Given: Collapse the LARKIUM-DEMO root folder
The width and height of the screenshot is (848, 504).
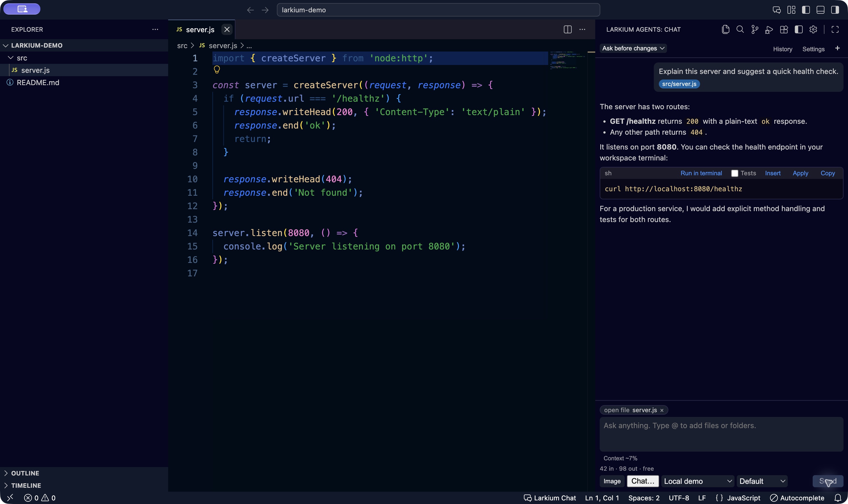Looking at the screenshot, I should coord(84,46).
